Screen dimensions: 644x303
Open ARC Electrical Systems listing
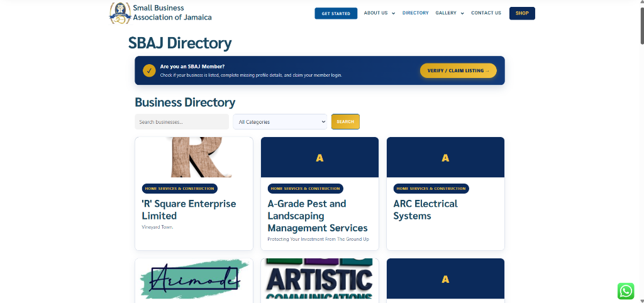[x=426, y=210]
